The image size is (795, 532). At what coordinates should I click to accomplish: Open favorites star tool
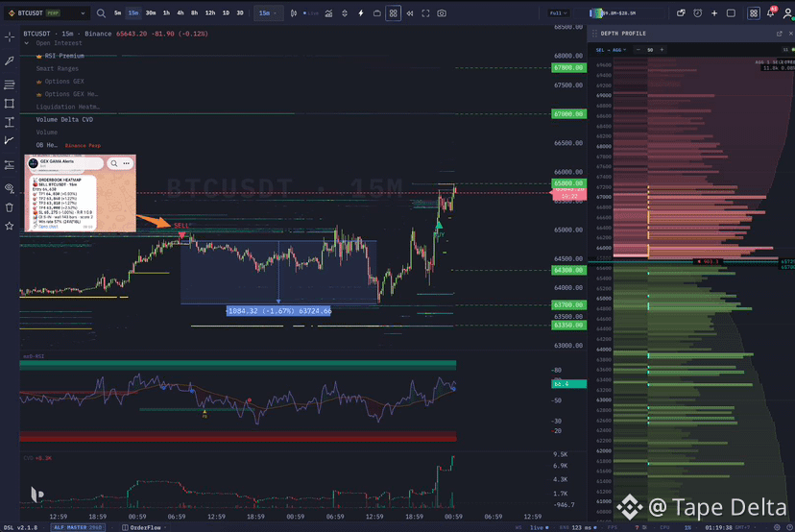click(10, 226)
